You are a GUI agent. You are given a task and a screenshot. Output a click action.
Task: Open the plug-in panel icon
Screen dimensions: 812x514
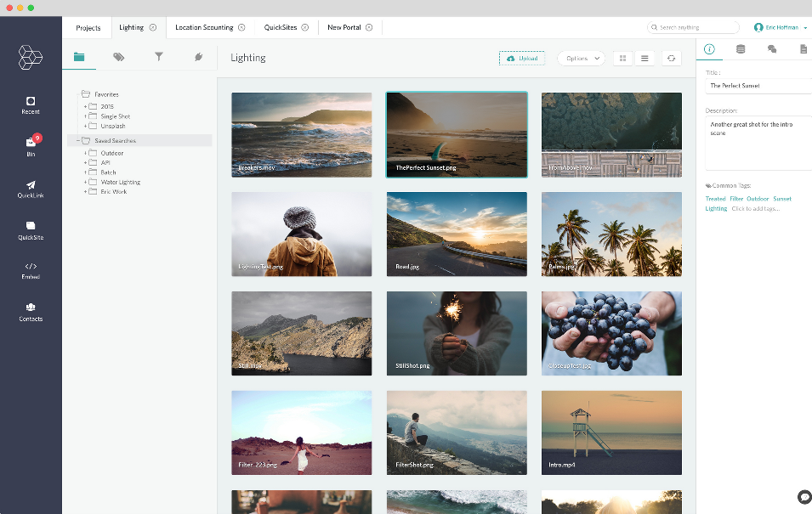pos(198,56)
